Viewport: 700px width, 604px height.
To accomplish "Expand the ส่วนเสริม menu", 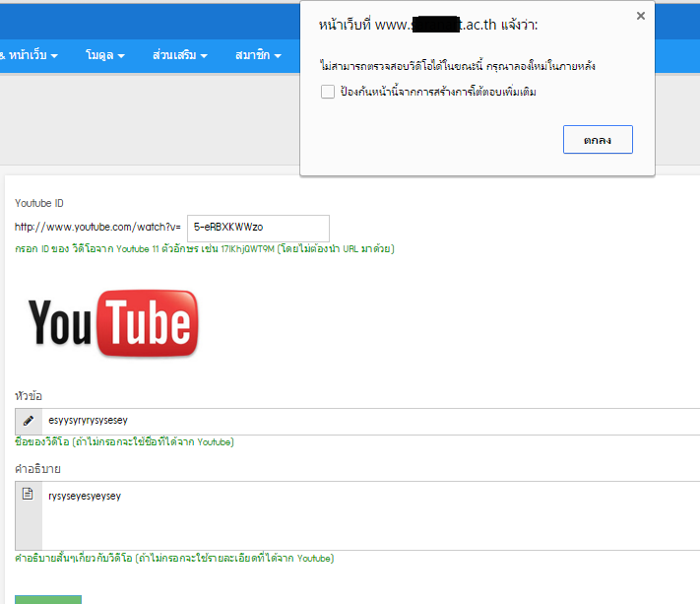I will [180, 55].
